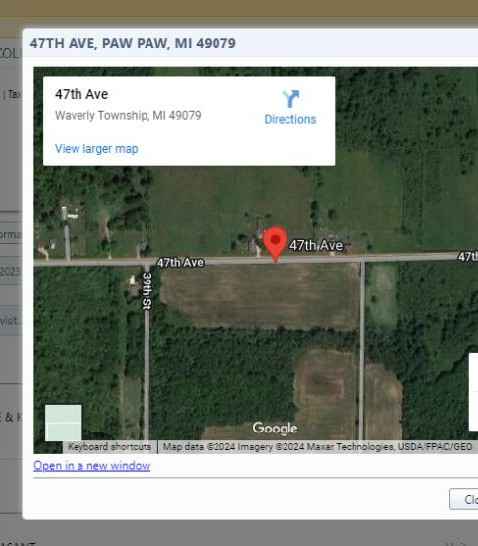Open Keyboard shortcuts on the map footer

109,447
